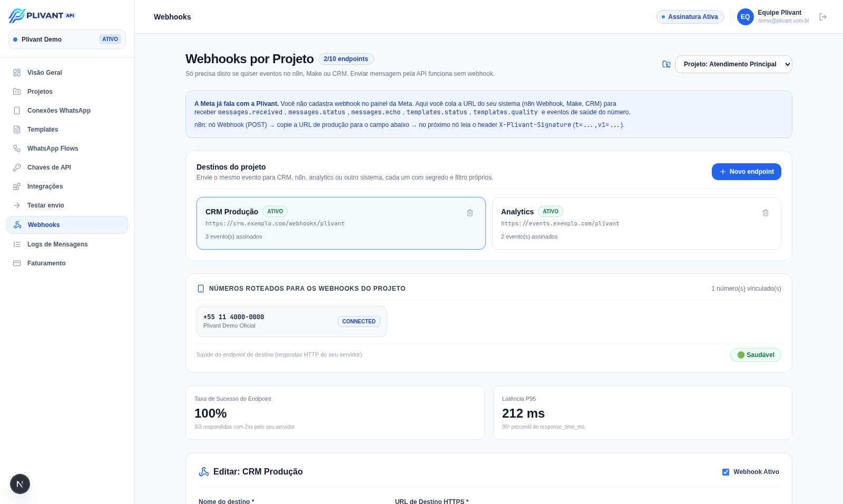Delete the CRM Produção endpoint

pos(470,213)
